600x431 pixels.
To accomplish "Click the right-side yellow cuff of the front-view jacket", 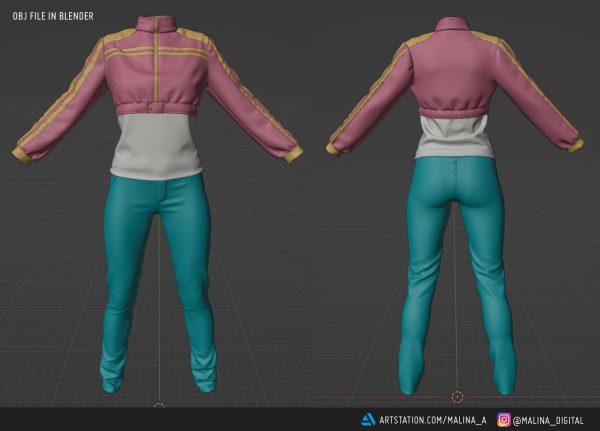I will tap(292, 154).
